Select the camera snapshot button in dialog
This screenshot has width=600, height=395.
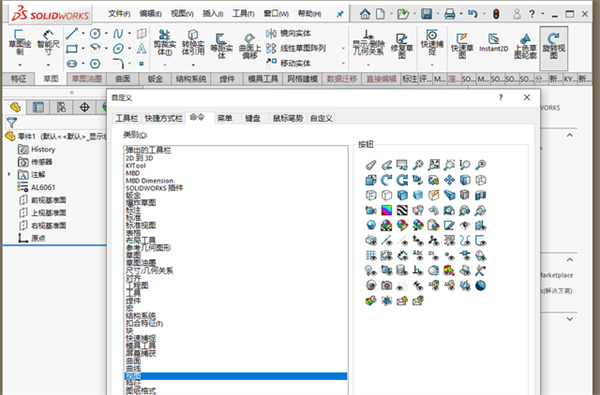click(386, 285)
